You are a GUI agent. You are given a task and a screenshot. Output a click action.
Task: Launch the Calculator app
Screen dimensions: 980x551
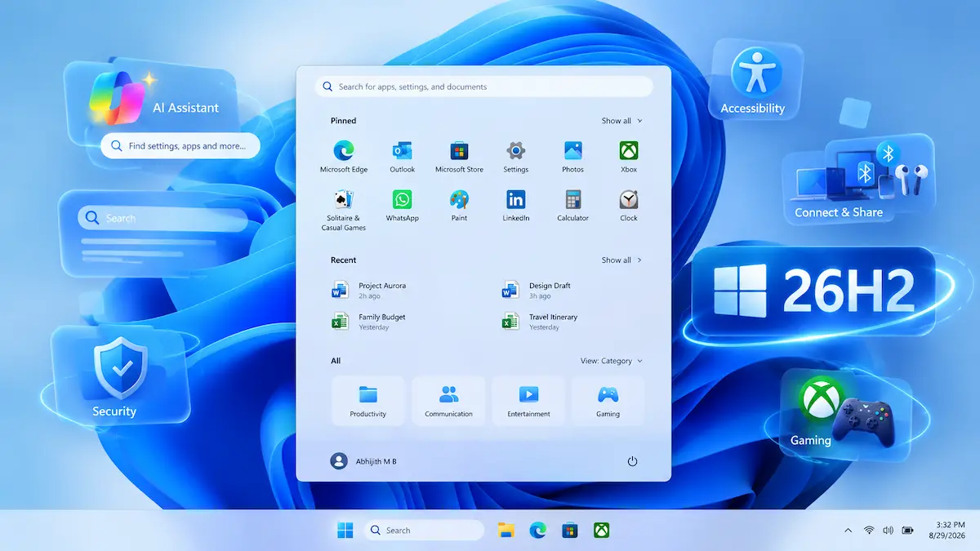click(x=572, y=206)
